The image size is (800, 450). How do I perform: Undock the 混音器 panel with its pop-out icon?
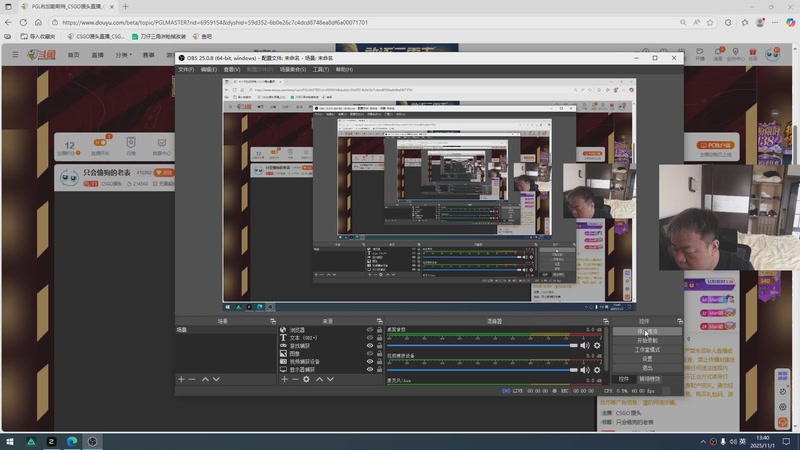[x=606, y=321]
